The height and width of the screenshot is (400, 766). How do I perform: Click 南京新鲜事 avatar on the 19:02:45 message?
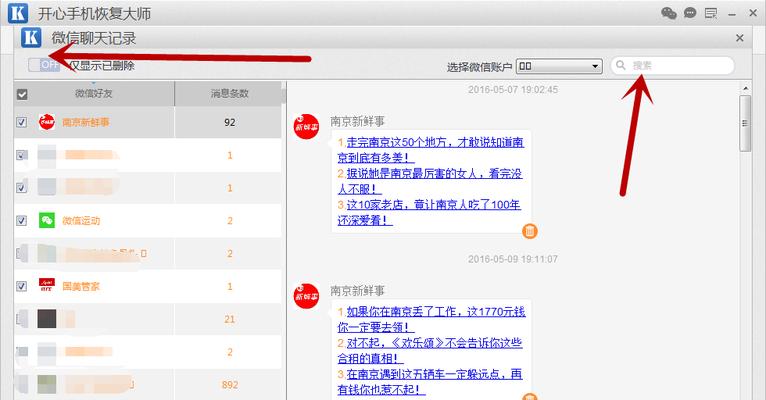click(x=306, y=127)
